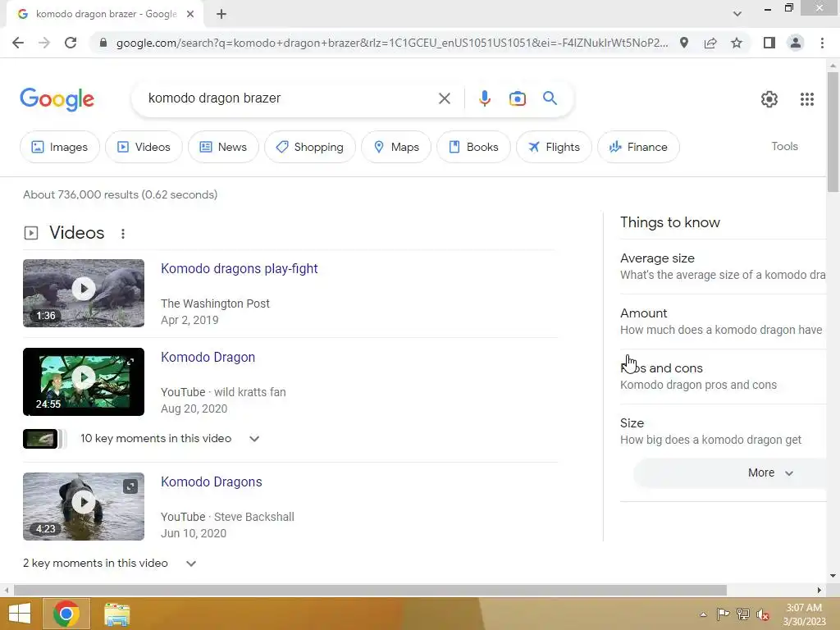Viewport: 840px width, 630px height.
Task: Open search Tools options
Action: click(x=784, y=146)
